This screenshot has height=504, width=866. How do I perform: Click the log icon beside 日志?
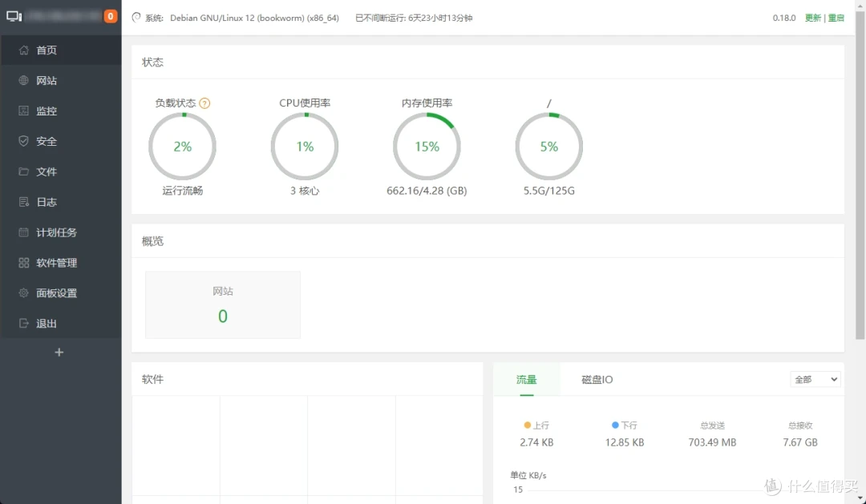click(x=23, y=202)
